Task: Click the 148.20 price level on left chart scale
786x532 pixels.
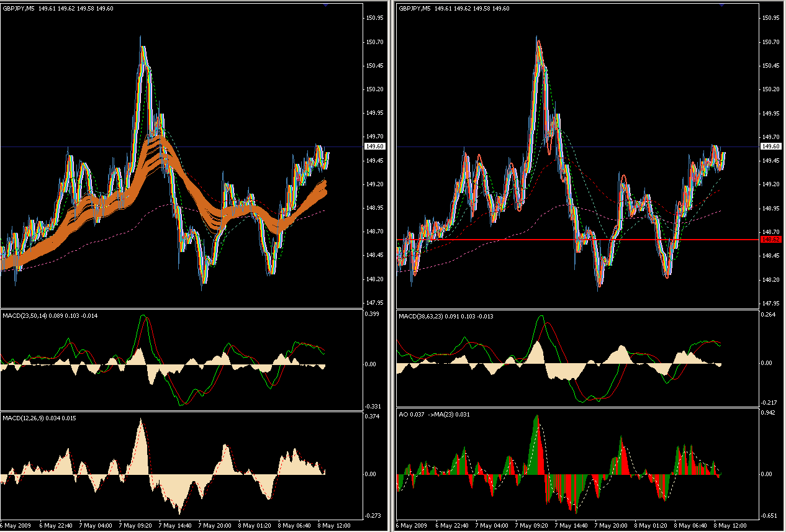Action: (x=374, y=279)
